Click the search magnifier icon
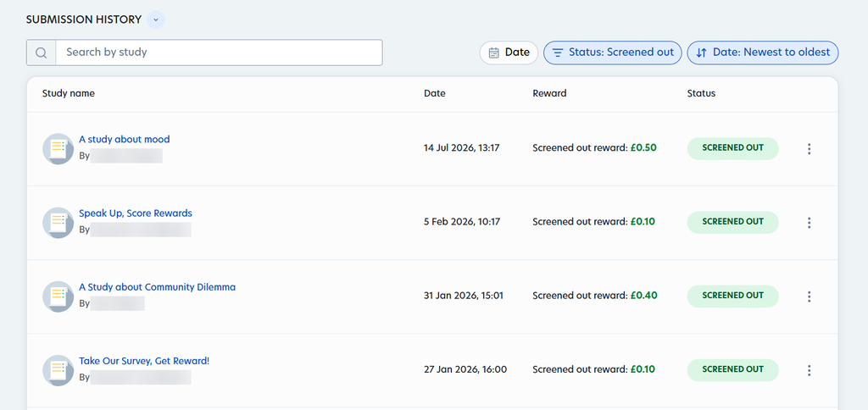The width and height of the screenshot is (868, 410). 42,53
